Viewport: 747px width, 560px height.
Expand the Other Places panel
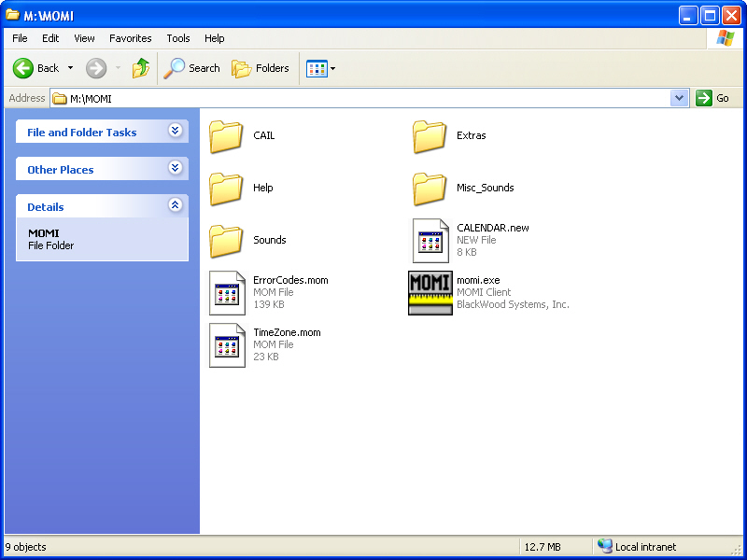tap(175, 169)
